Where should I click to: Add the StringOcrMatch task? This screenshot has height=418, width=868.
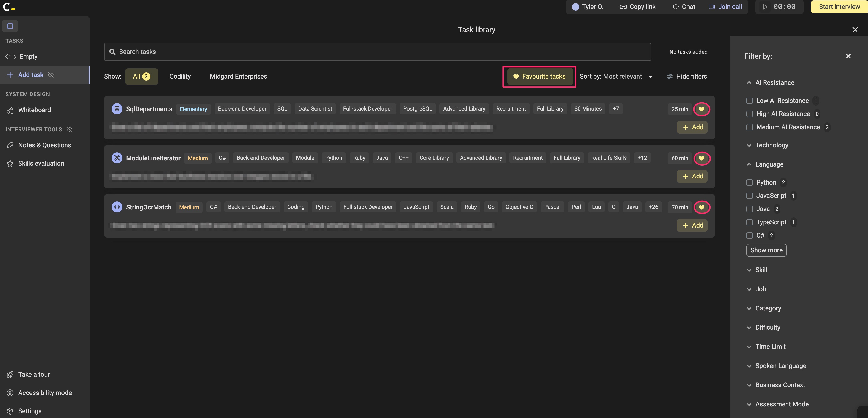692,225
